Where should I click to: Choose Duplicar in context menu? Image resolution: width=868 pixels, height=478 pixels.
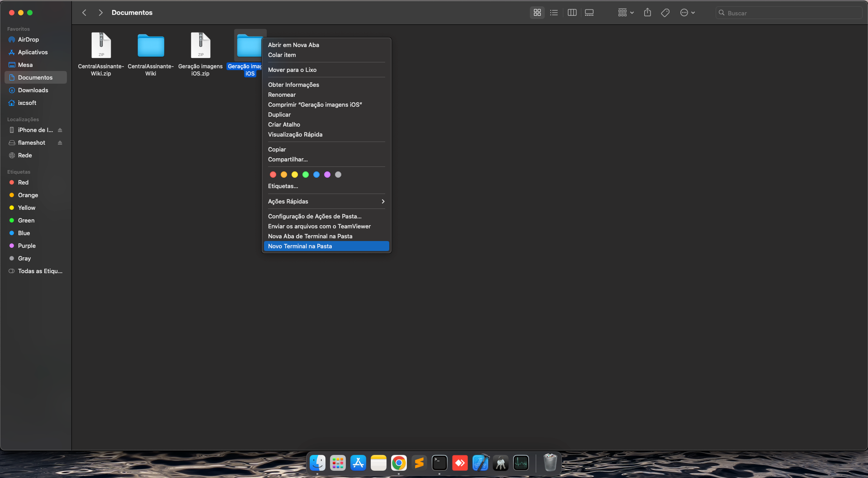326,115
